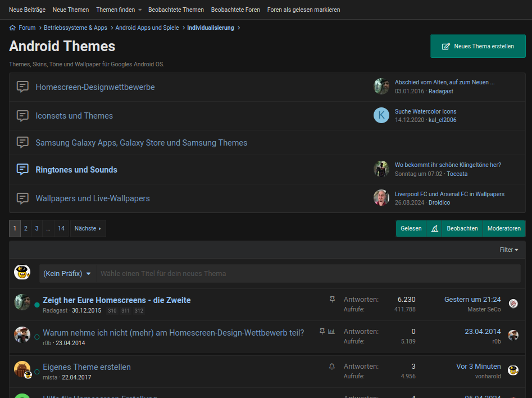Screen dimensions: 532x398
Task: Go to page 3
Action: click(37, 229)
